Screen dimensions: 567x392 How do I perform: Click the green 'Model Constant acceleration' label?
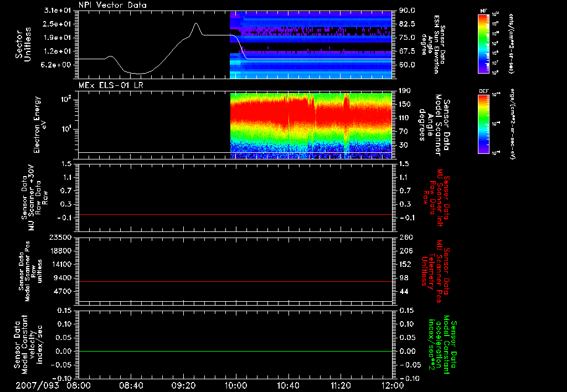[442, 344]
